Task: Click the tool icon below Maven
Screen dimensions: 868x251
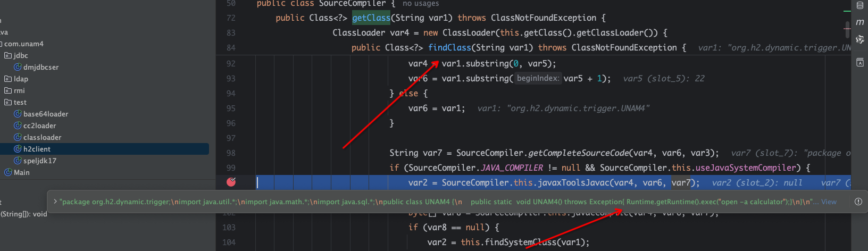Action: [860, 39]
